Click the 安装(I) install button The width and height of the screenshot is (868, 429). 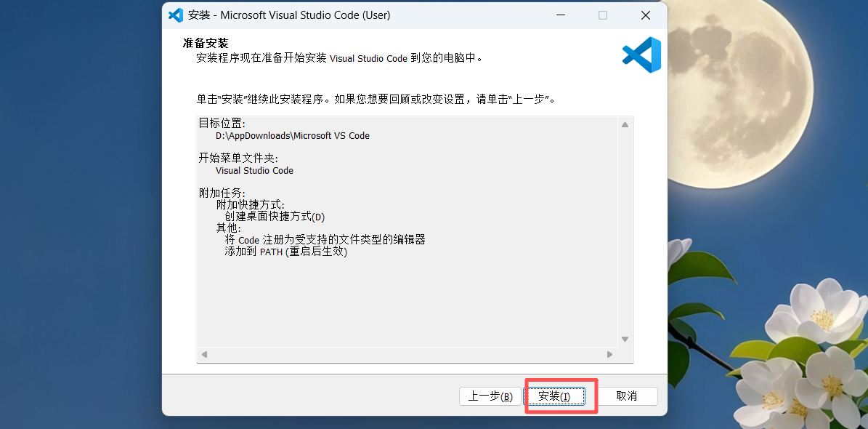555,396
